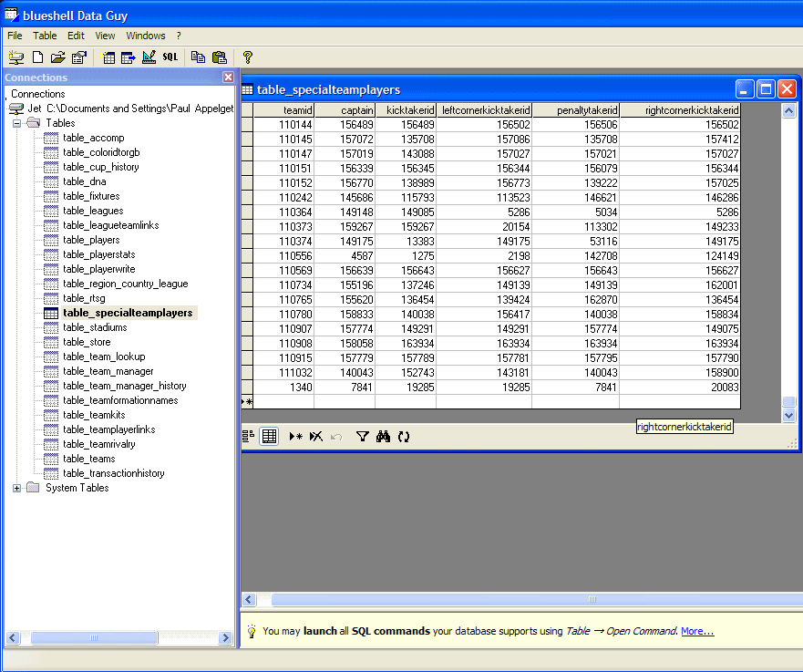
Task: Click the new connection toolbar icon
Action: (x=16, y=57)
